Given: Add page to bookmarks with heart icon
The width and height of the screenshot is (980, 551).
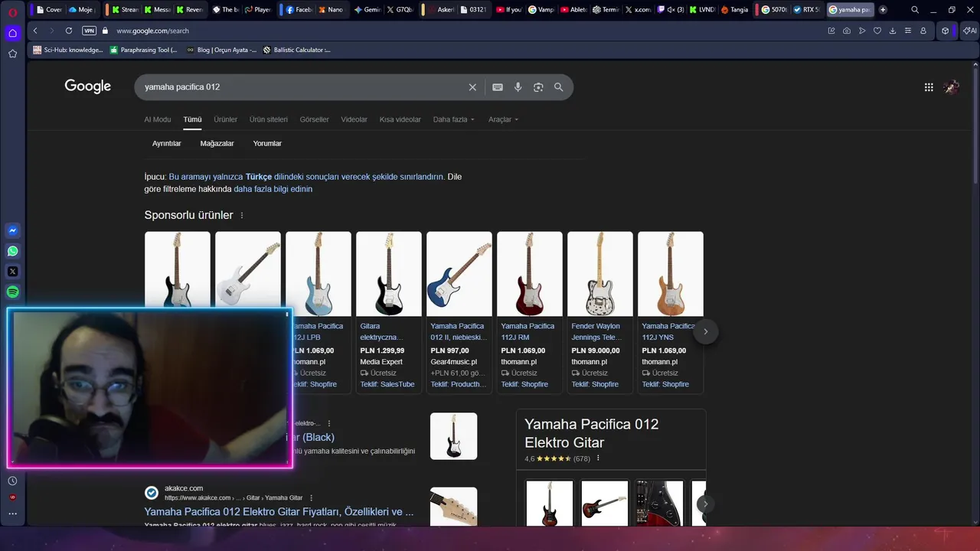Looking at the screenshot, I should pos(877,31).
